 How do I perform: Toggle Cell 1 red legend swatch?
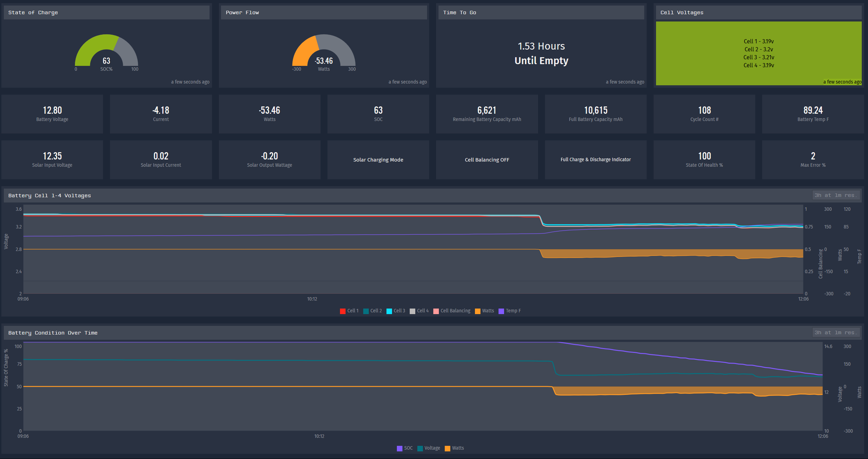tap(343, 311)
